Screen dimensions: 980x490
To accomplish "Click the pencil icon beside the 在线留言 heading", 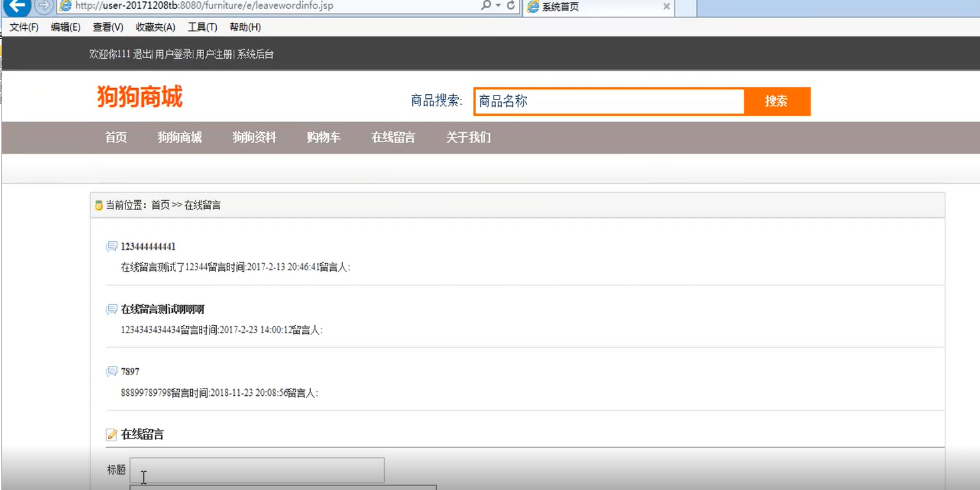I will pos(111,435).
